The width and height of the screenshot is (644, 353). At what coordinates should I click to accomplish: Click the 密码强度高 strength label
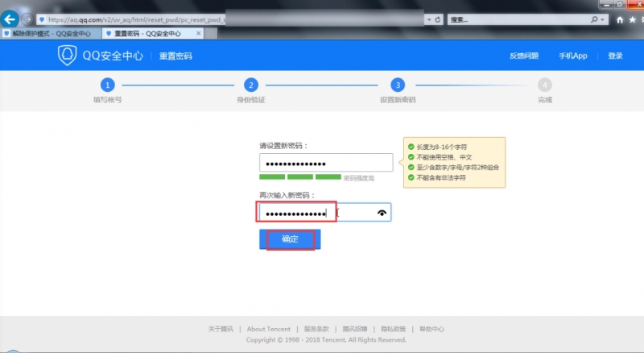point(359,178)
